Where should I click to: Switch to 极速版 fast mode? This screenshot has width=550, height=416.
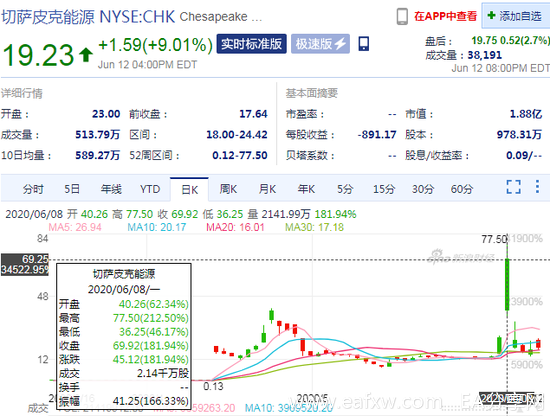point(320,44)
